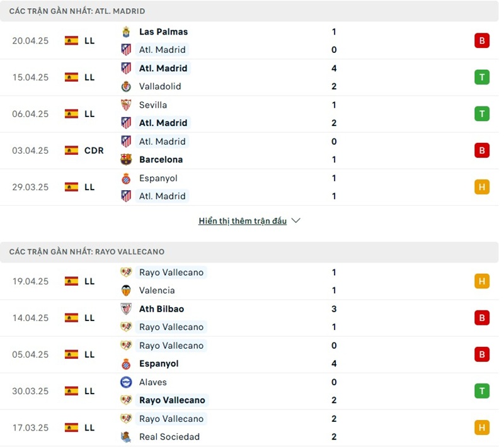Click the 'Các trận gần nhất: Rayo Vallecano' header
Screen dimensions: 504x447
tap(86, 252)
